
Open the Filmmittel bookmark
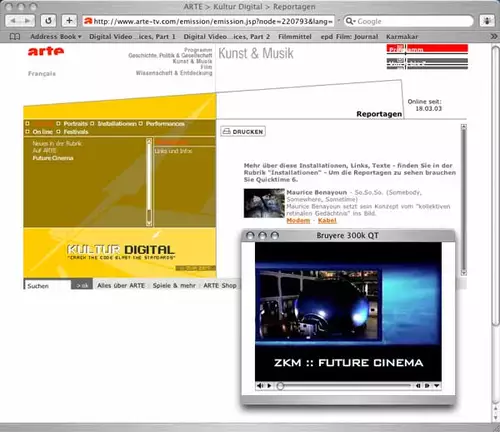pyautogui.click(x=295, y=36)
